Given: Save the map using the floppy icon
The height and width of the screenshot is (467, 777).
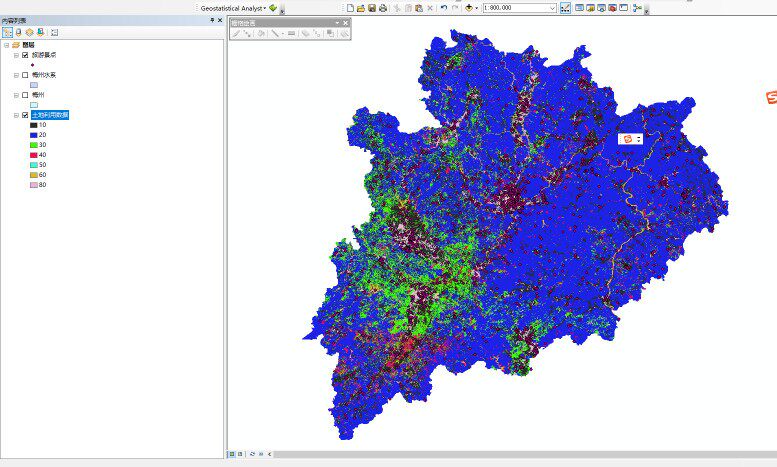Looking at the screenshot, I should click(372, 8).
